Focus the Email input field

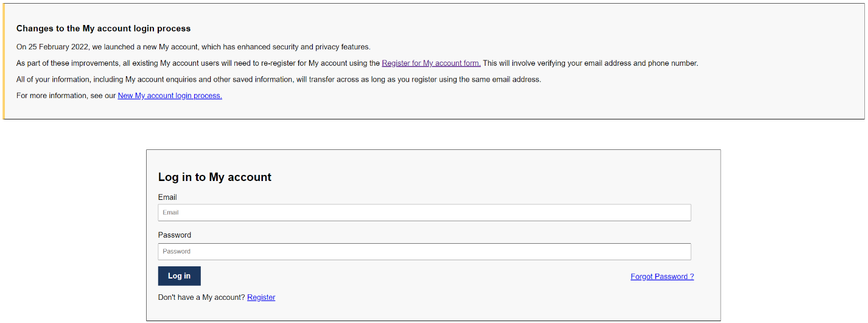424,213
